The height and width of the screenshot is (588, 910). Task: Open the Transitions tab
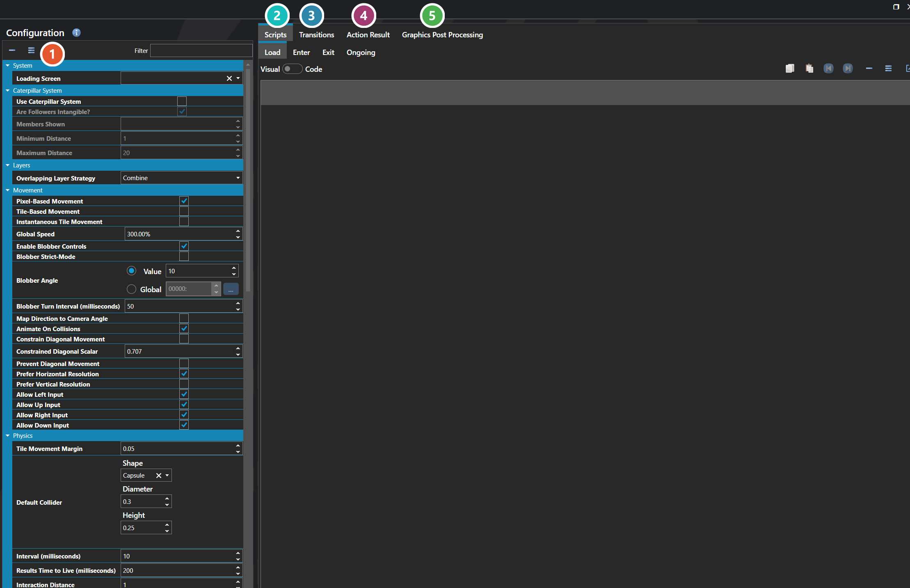[x=316, y=35]
